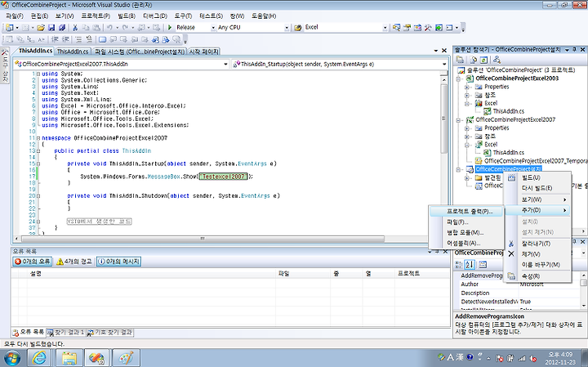Open the Release configuration dropdown
This screenshot has height=367, width=588.
click(213, 28)
